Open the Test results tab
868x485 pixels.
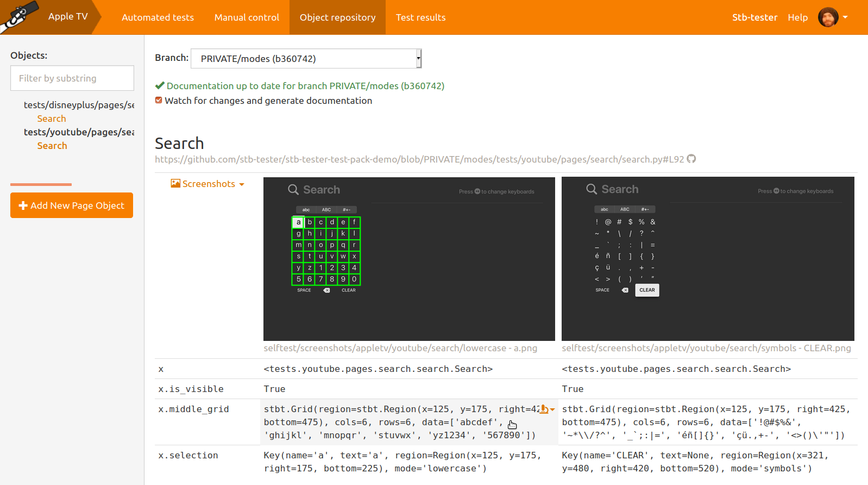pos(420,17)
